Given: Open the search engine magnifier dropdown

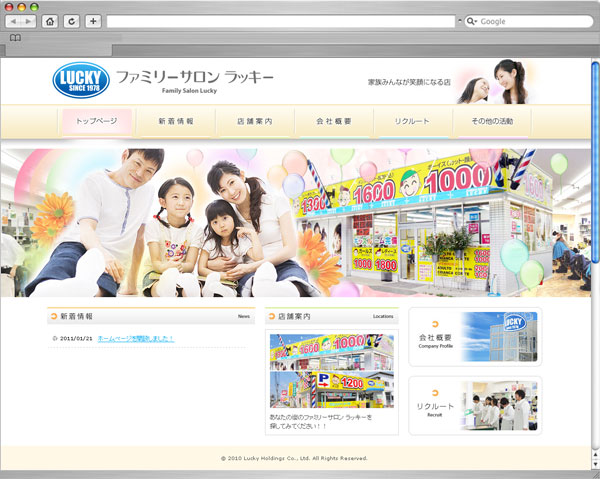Looking at the screenshot, I should click(x=471, y=21).
